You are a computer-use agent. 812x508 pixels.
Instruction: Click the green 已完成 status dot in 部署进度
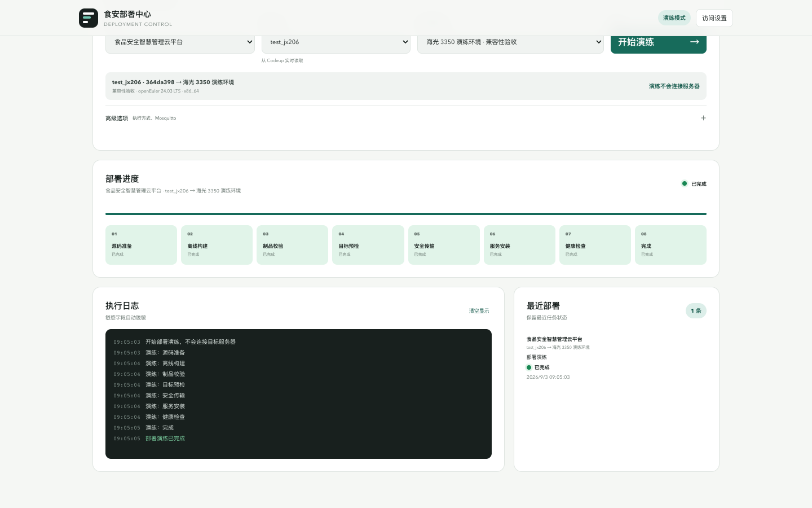685,183
